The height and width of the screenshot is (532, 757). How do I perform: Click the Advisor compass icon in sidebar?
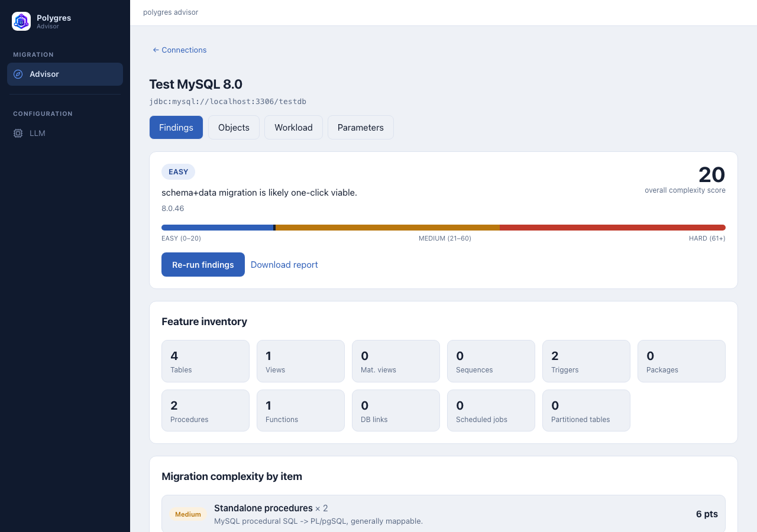pyautogui.click(x=18, y=74)
